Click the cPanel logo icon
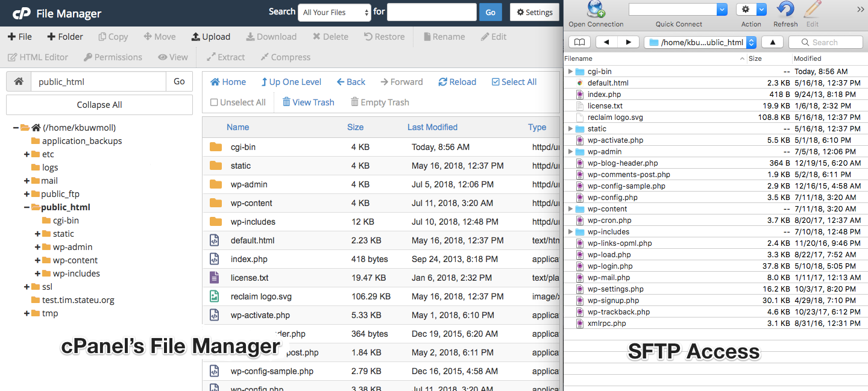Viewport: 868px width, 391px height. (x=21, y=13)
